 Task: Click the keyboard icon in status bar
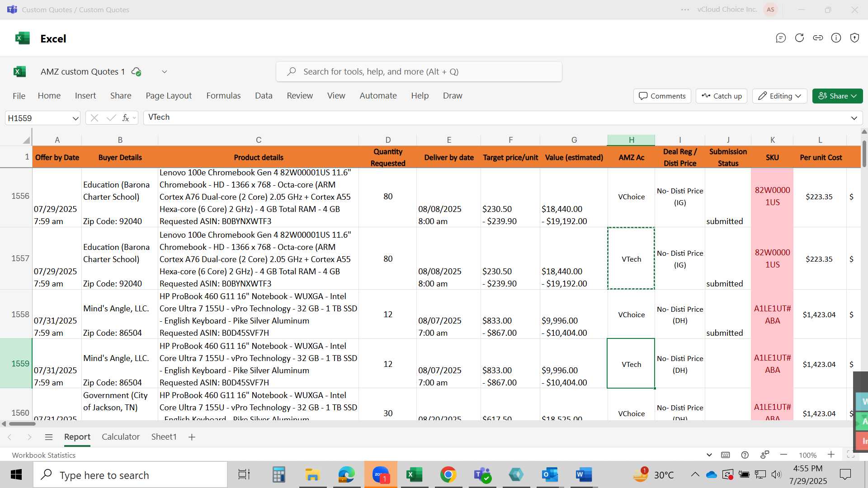point(726,455)
